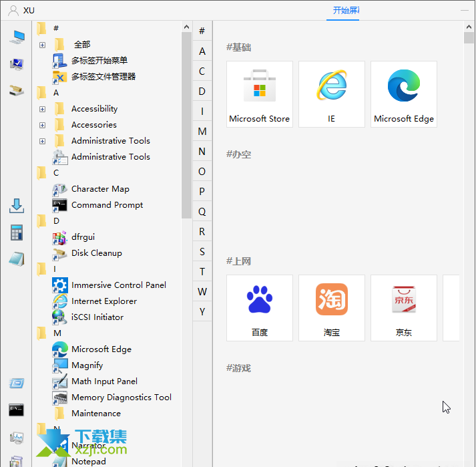
Task: Click the #基础 group header
Action: point(238,47)
